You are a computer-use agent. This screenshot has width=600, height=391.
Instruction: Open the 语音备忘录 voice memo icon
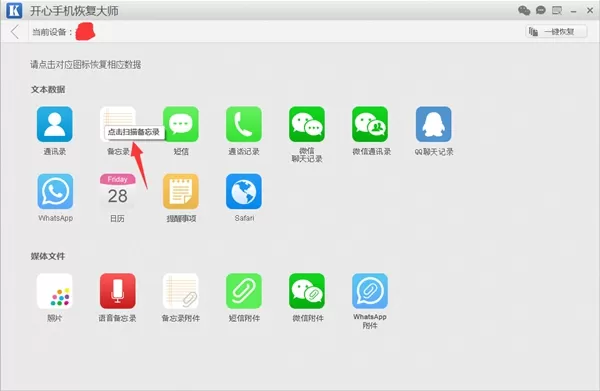pyautogui.click(x=118, y=291)
